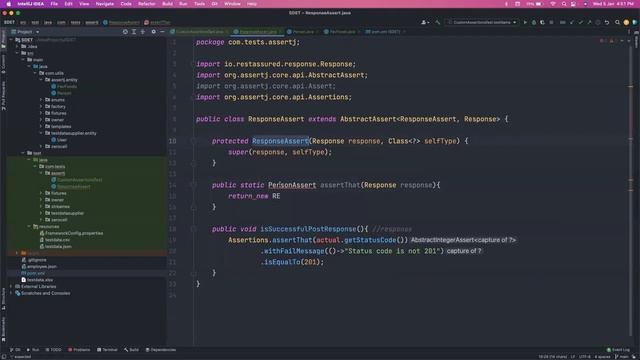Click the orange avatar icon in toolbar

(x=626, y=22)
